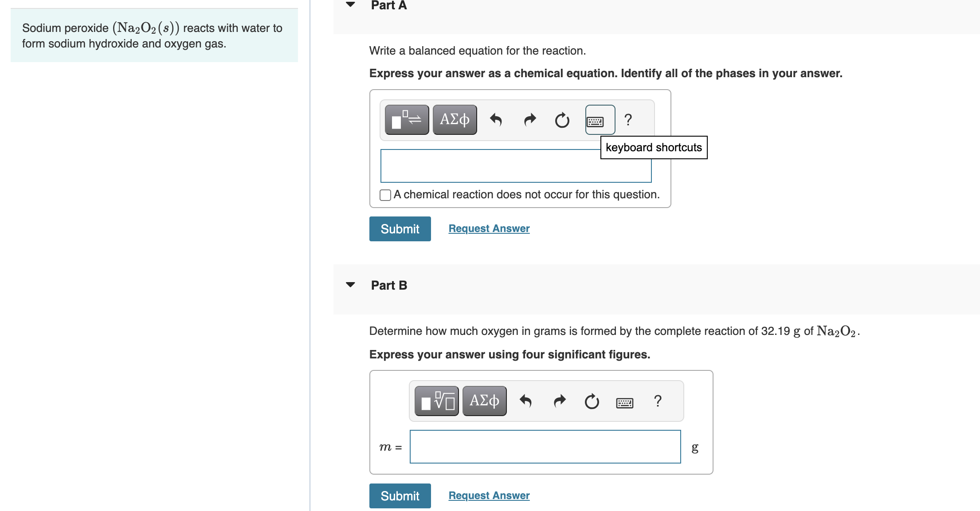
Task: Submit the Part B answer
Action: point(400,495)
